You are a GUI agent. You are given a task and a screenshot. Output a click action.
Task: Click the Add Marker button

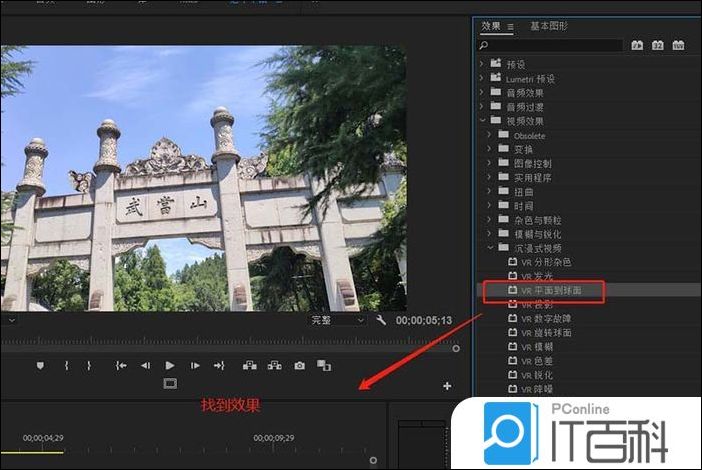coord(40,366)
